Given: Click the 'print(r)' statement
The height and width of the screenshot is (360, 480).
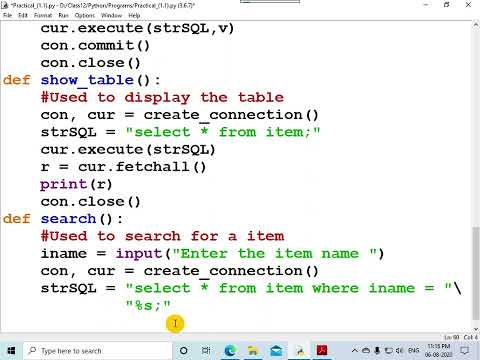Looking at the screenshot, I should (76, 184).
